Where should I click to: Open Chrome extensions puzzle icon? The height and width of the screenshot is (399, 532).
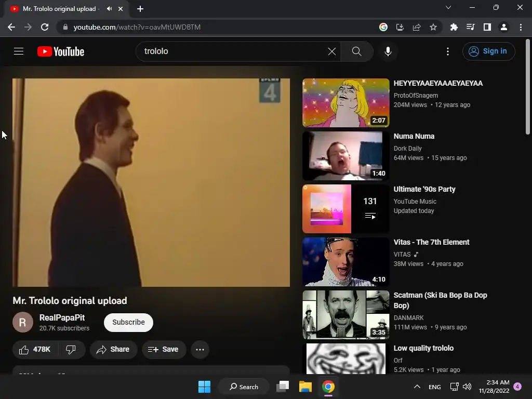tap(454, 27)
